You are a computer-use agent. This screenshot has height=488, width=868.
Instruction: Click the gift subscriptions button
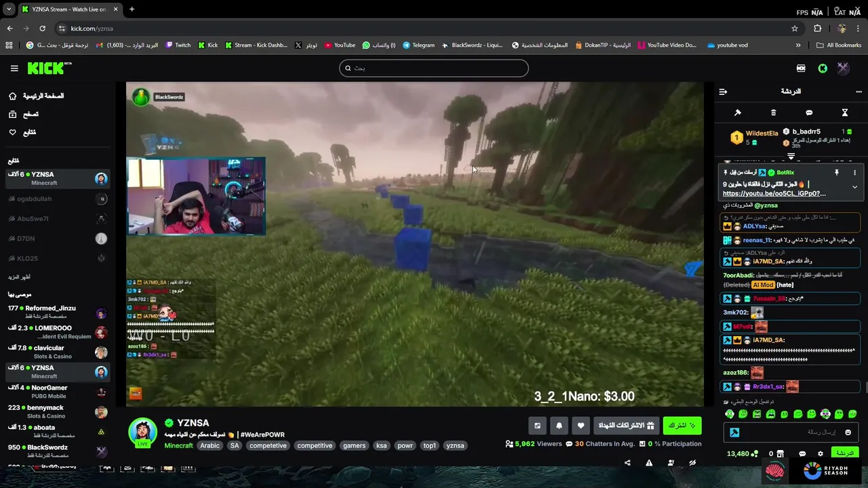click(626, 426)
